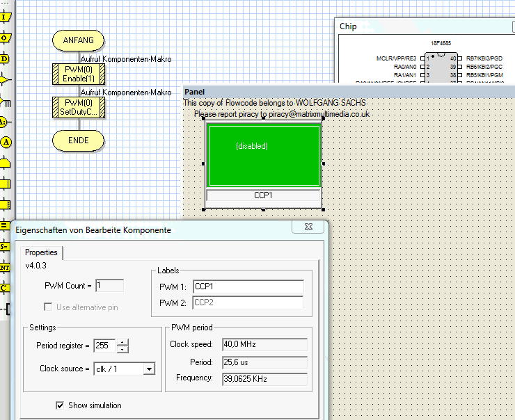Select the Decision diamond icon

(5, 80)
